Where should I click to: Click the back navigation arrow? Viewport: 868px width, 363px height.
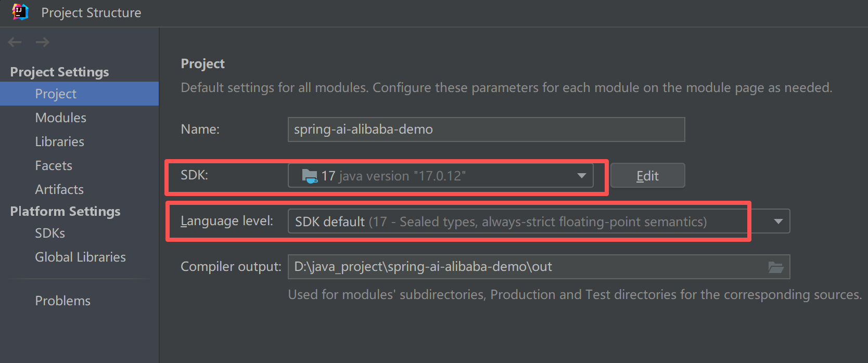(15, 42)
